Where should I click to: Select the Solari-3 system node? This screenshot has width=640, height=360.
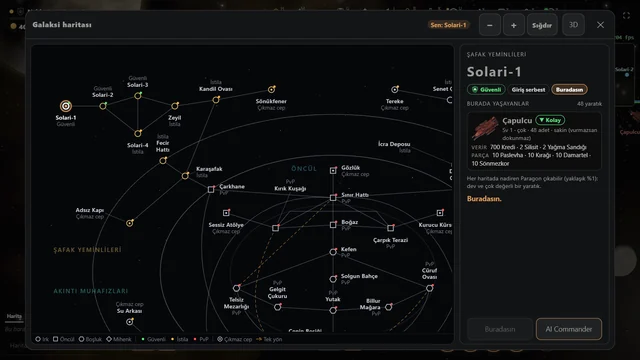[138, 96]
